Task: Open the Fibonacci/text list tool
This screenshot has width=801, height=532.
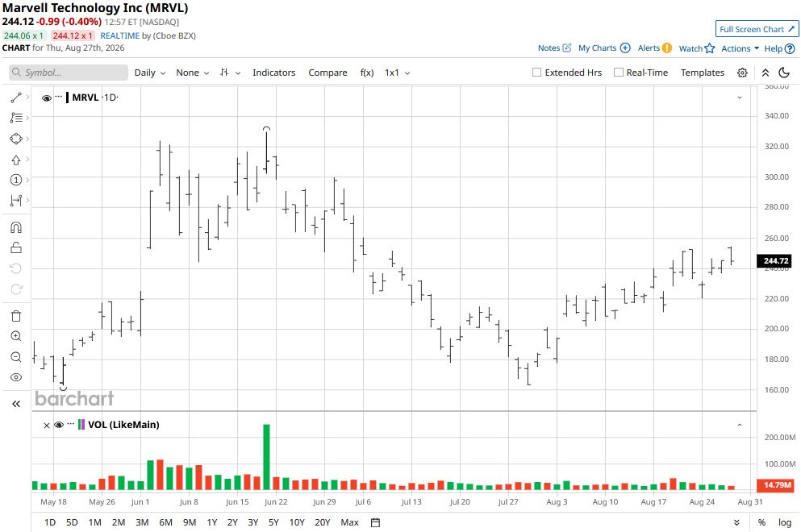Action: click(x=16, y=118)
